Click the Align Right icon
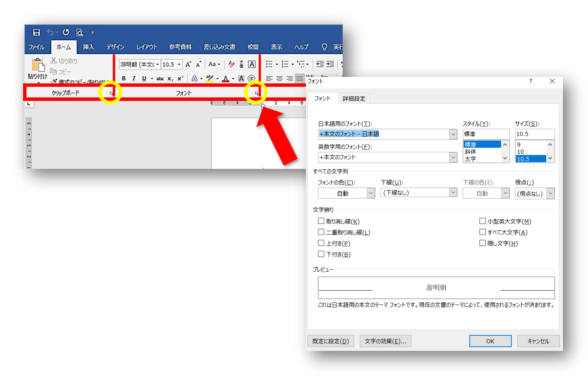The image size is (588, 376). tap(289, 78)
